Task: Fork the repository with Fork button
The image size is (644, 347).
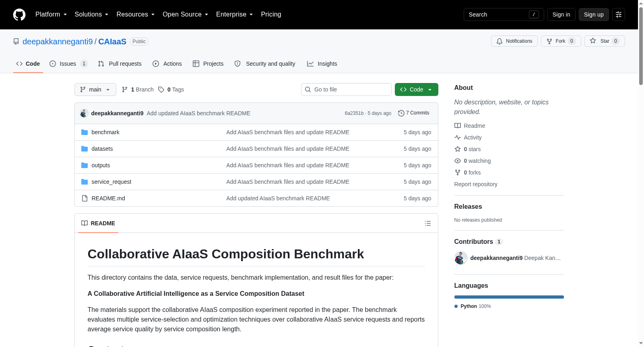Action: coord(561,41)
